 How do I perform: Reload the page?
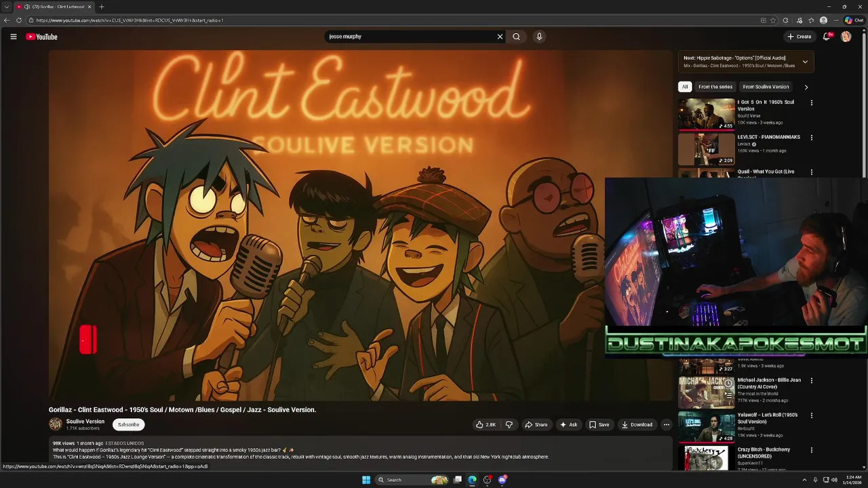[x=19, y=20]
